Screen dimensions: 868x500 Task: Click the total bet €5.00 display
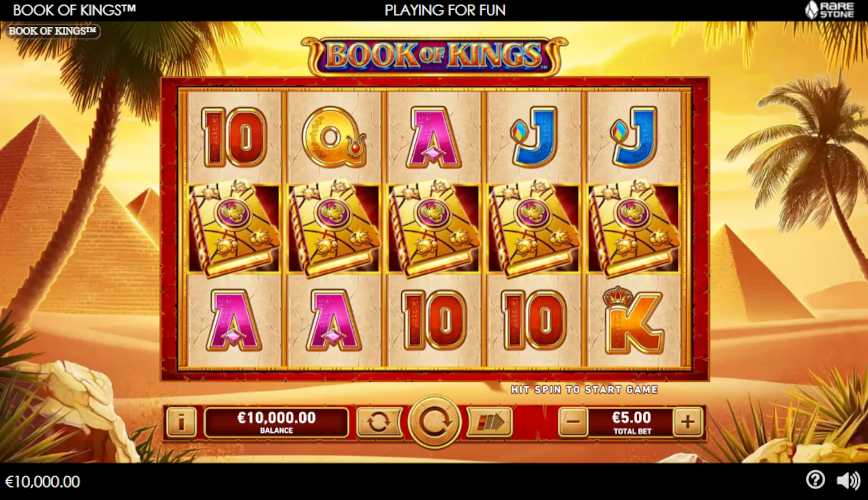[x=631, y=423]
